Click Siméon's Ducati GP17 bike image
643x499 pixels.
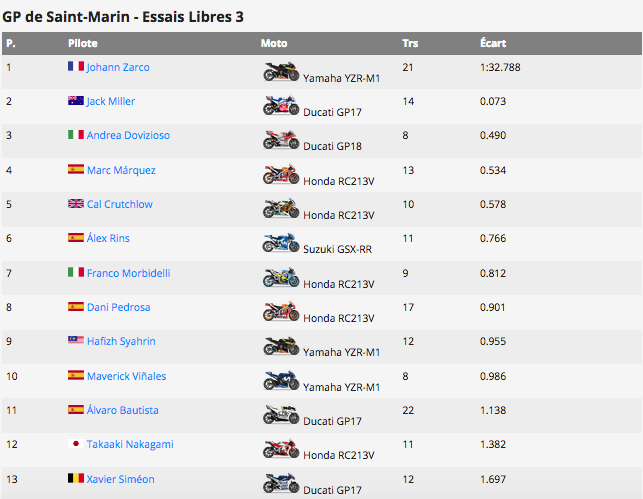(281, 483)
